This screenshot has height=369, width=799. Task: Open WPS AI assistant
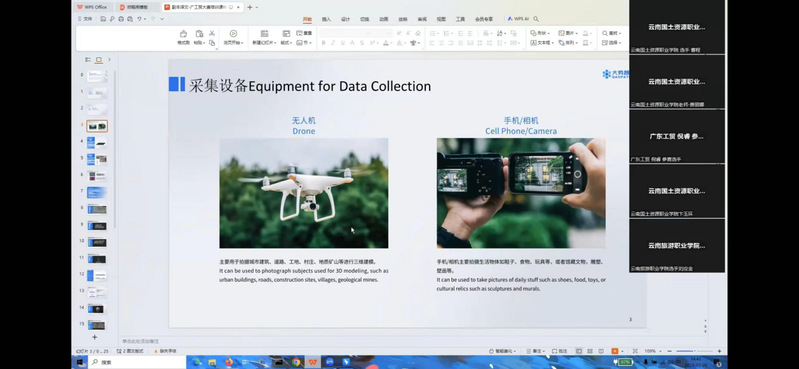point(518,19)
